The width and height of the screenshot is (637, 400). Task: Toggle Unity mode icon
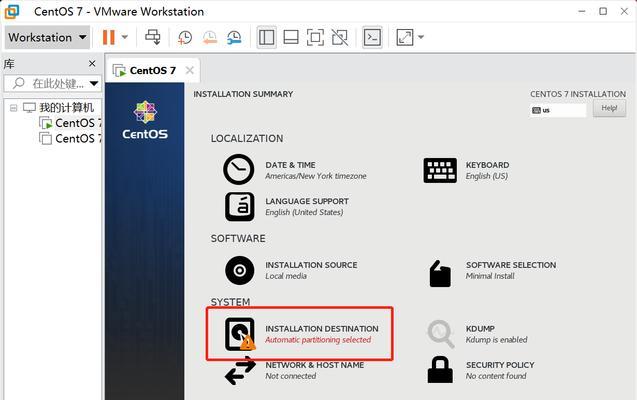340,37
